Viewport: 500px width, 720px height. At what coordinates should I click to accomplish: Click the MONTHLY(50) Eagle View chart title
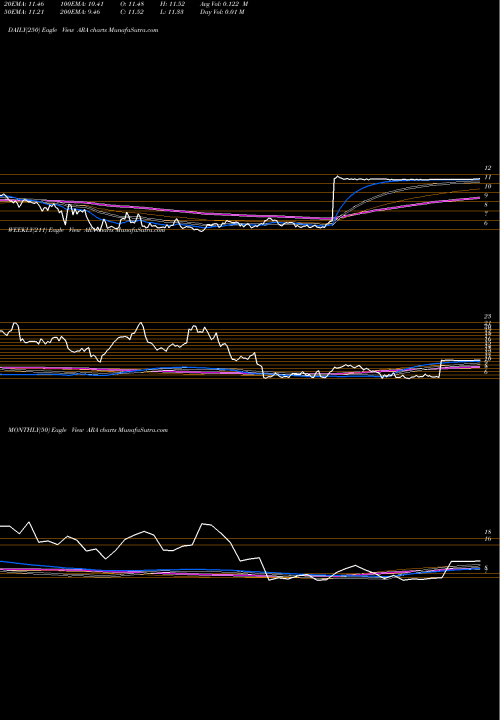point(88,430)
